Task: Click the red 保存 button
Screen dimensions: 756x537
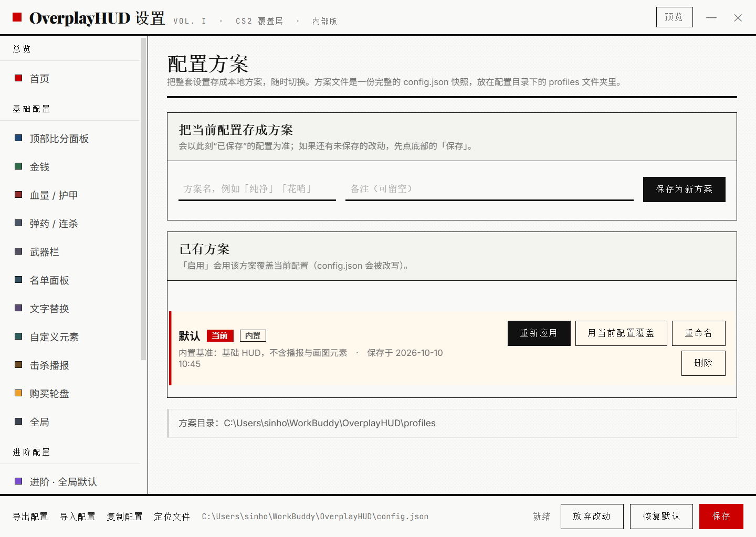Action: [x=721, y=517]
